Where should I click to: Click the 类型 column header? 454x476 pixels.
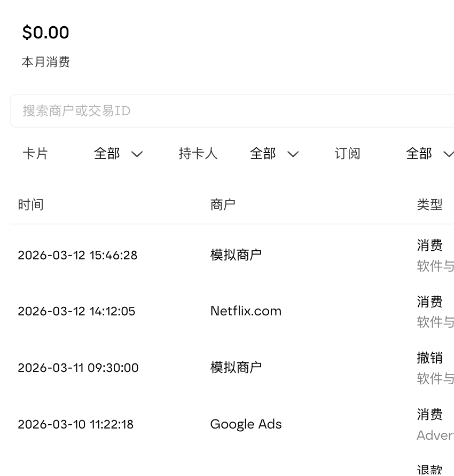(429, 205)
